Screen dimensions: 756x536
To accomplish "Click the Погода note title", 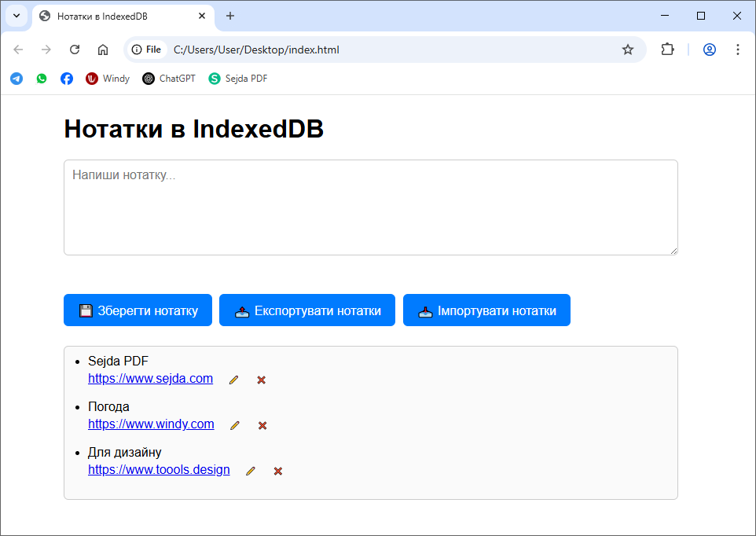I will [108, 407].
